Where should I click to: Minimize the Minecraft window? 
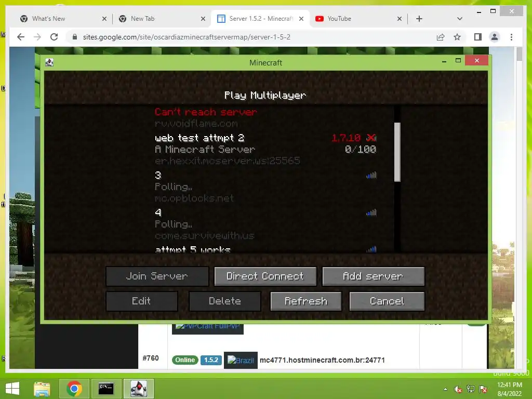444,61
